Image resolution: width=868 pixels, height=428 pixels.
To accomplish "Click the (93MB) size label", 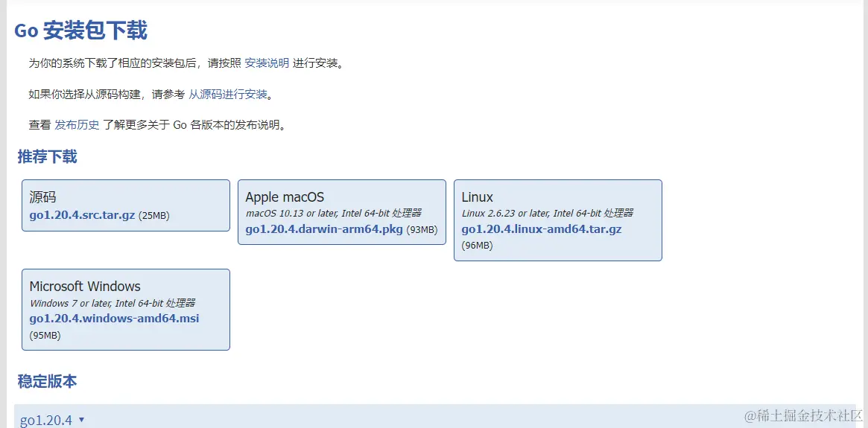I will (x=422, y=230).
